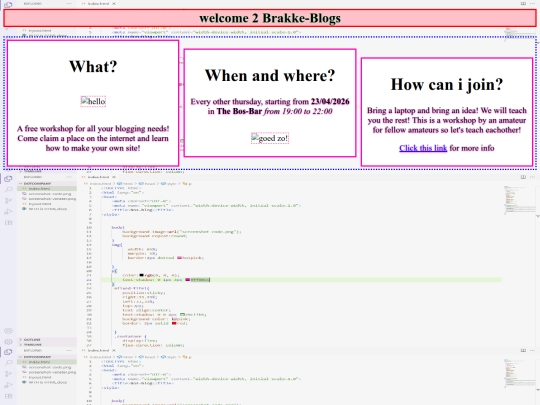The image size is (540, 405).
Task: Click the 'How can i join?' heading
Action: 447,84
